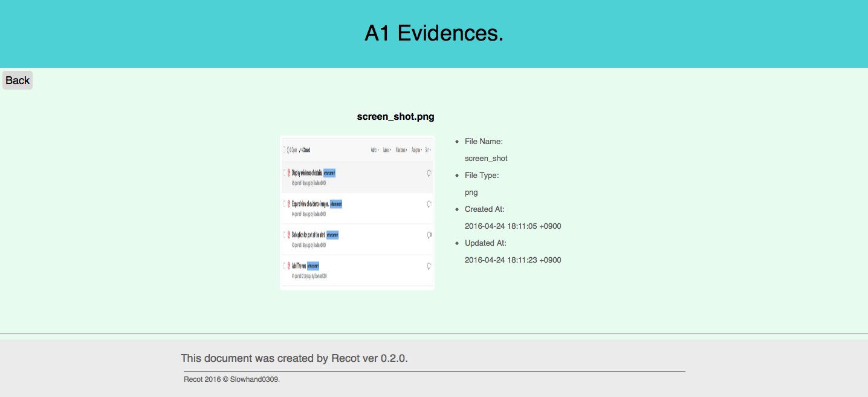This screenshot has height=397, width=868.
Task: Click the closed-issue icon on third issue row
Action: click(x=289, y=235)
